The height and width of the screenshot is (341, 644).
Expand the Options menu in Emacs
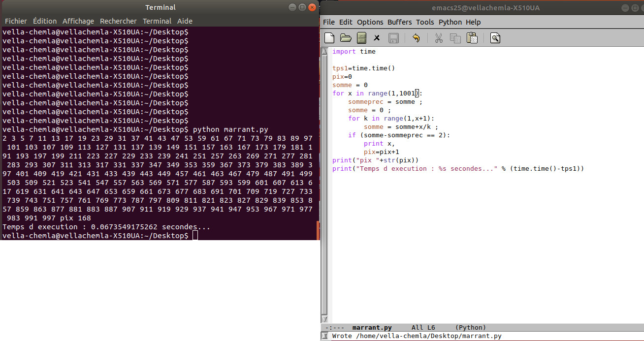click(370, 22)
